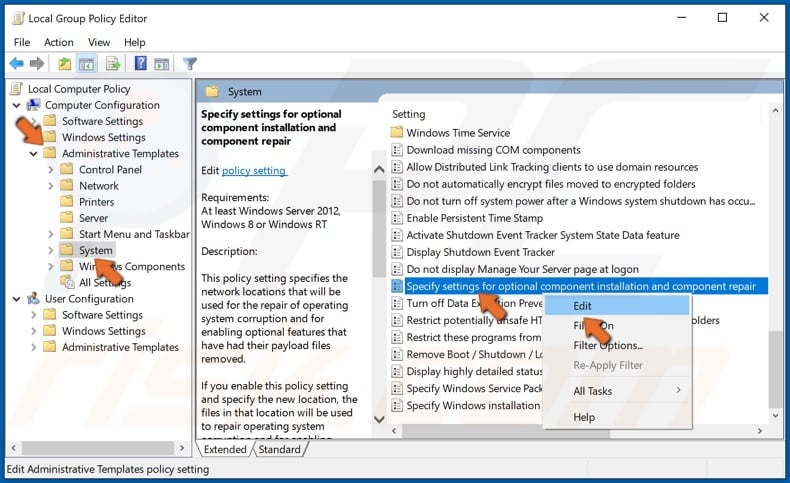Click policy icon for Download missing COM components
790x483 pixels.
pos(397,150)
